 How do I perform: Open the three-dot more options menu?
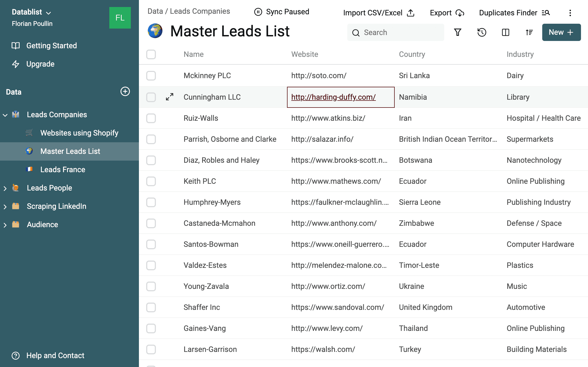click(570, 13)
